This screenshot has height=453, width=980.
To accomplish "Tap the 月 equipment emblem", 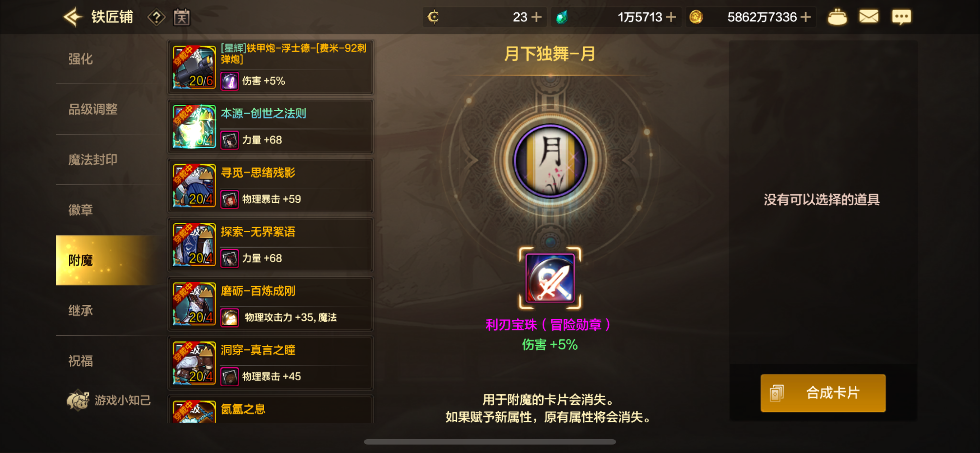I will (x=550, y=161).
